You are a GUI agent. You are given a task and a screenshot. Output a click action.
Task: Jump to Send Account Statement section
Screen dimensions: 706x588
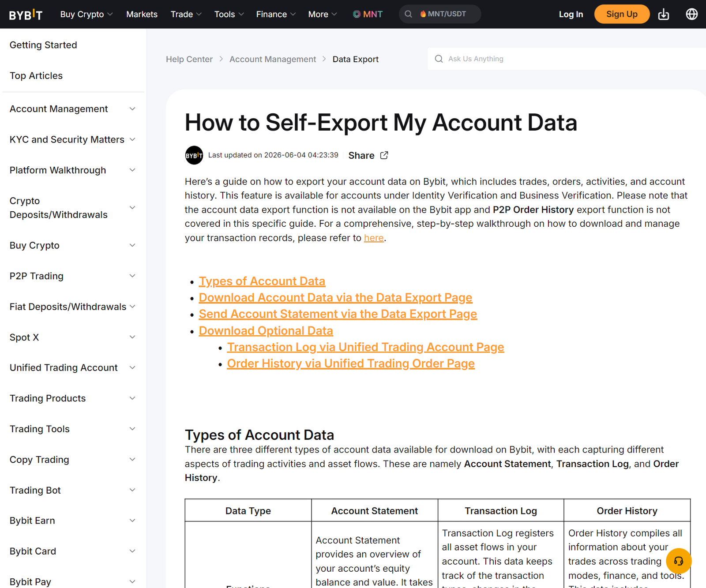pyautogui.click(x=338, y=314)
